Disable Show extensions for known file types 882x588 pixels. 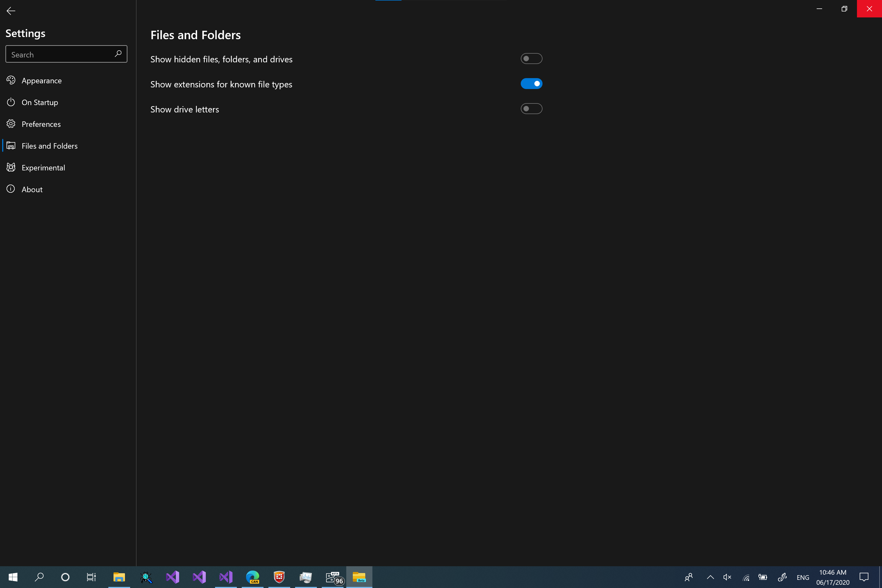coord(531,84)
